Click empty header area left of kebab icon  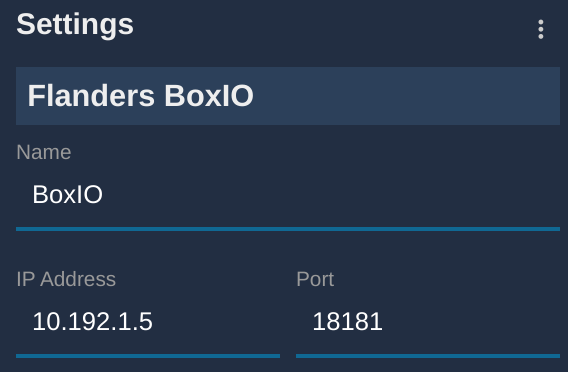coord(333,27)
